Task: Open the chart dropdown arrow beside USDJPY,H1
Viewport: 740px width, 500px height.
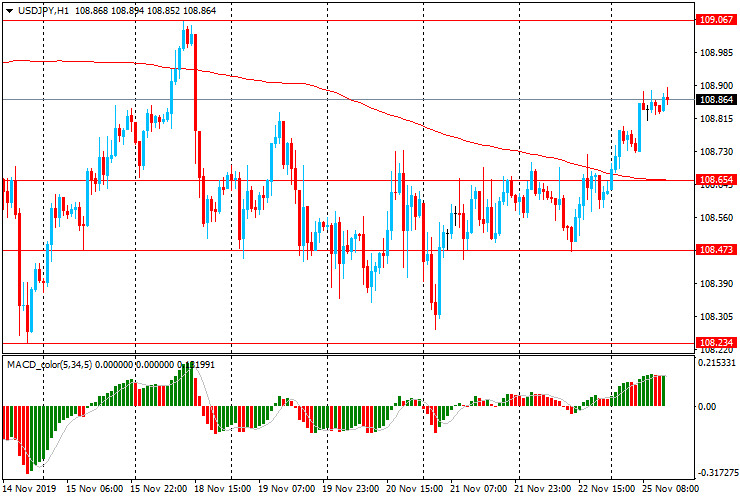Action: click(9, 11)
